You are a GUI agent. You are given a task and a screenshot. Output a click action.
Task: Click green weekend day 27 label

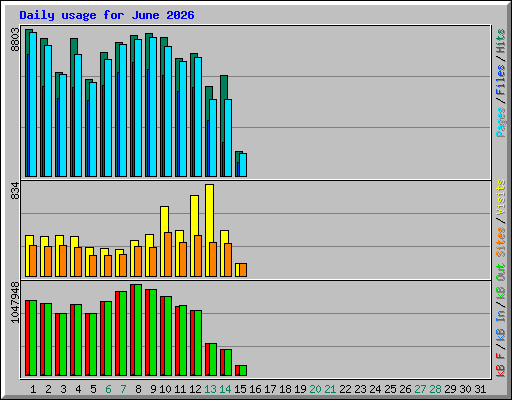click(420, 389)
